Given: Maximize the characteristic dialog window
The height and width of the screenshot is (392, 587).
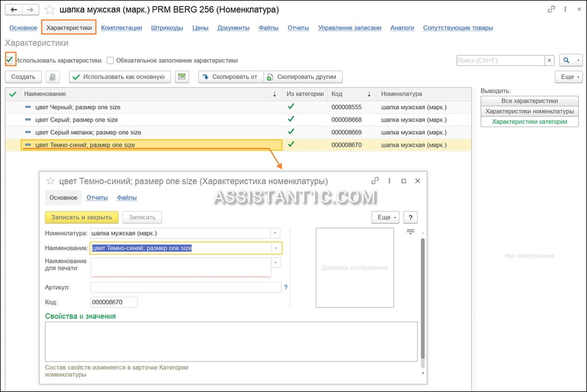Looking at the screenshot, I should click(x=404, y=181).
